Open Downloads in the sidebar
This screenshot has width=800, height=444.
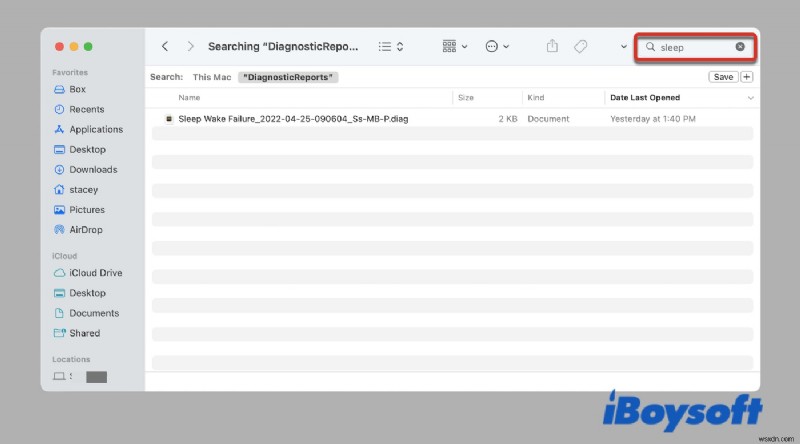[93, 169]
